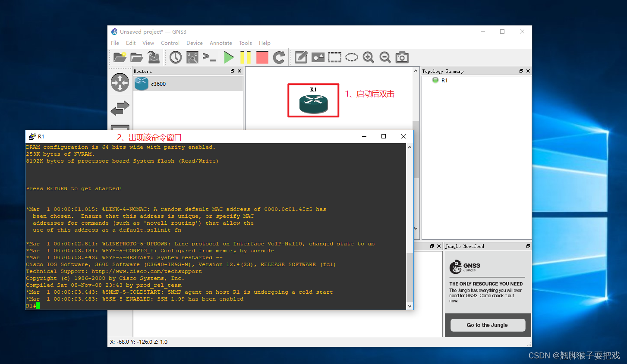Close the Routers panel
The image size is (627, 364).
point(239,71)
